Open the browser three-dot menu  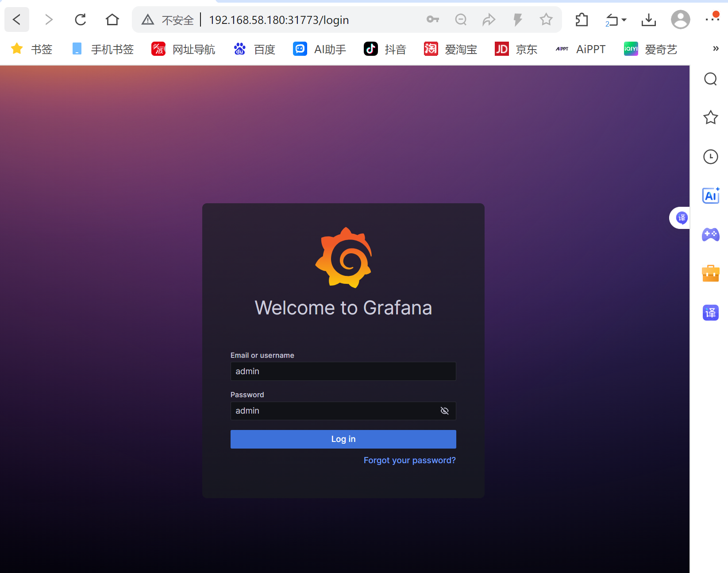(713, 19)
